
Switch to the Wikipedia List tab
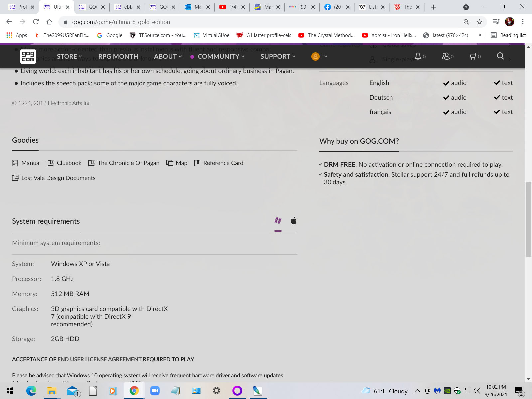point(372,7)
